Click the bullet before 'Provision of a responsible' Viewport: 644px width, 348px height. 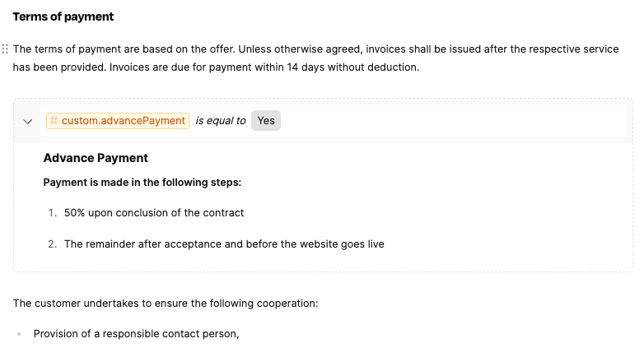[x=19, y=334]
